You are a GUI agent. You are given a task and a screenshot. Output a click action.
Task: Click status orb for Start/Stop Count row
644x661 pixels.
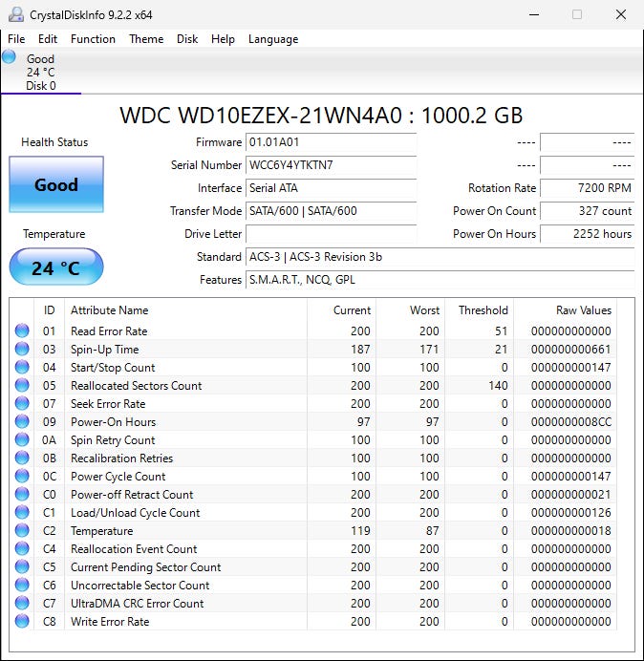click(22, 367)
